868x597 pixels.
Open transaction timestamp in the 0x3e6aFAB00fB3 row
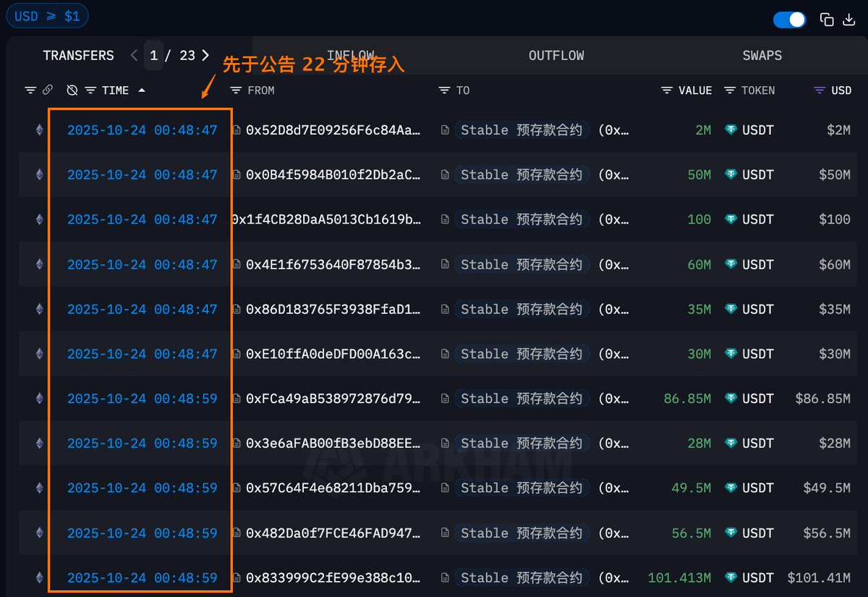coord(142,444)
